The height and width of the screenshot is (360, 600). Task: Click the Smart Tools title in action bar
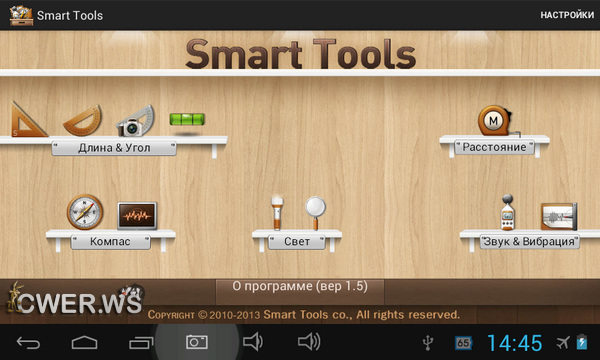[70, 16]
